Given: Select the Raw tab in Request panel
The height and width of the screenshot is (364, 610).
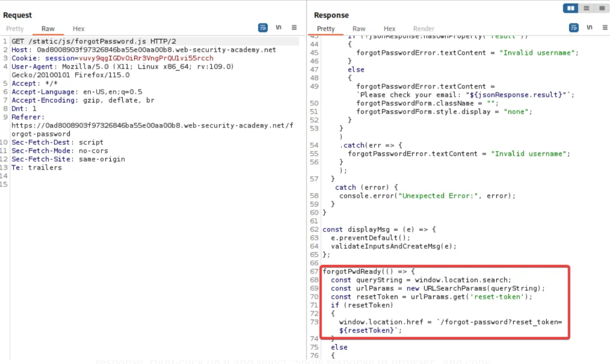Looking at the screenshot, I should click(48, 29).
